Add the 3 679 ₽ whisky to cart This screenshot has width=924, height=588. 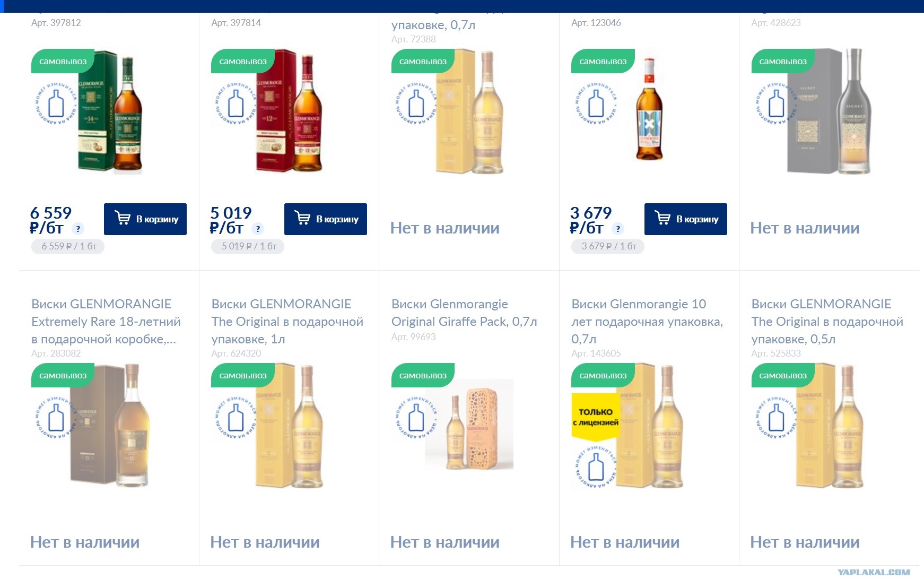pyautogui.click(x=685, y=219)
